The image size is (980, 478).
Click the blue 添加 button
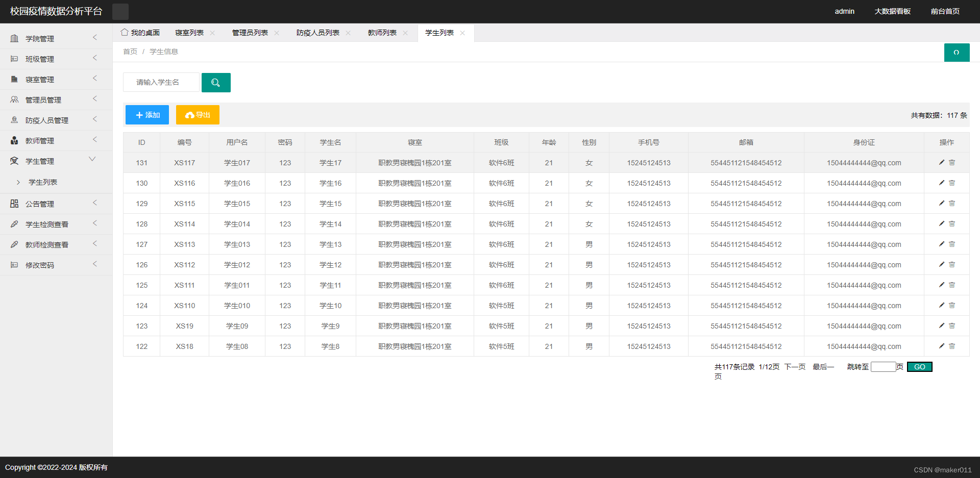147,115
